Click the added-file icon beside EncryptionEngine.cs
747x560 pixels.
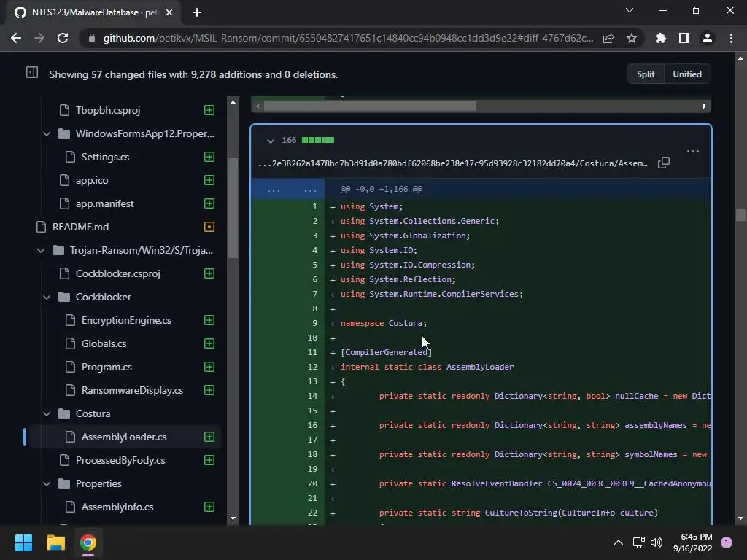click(x=209, y=320)
